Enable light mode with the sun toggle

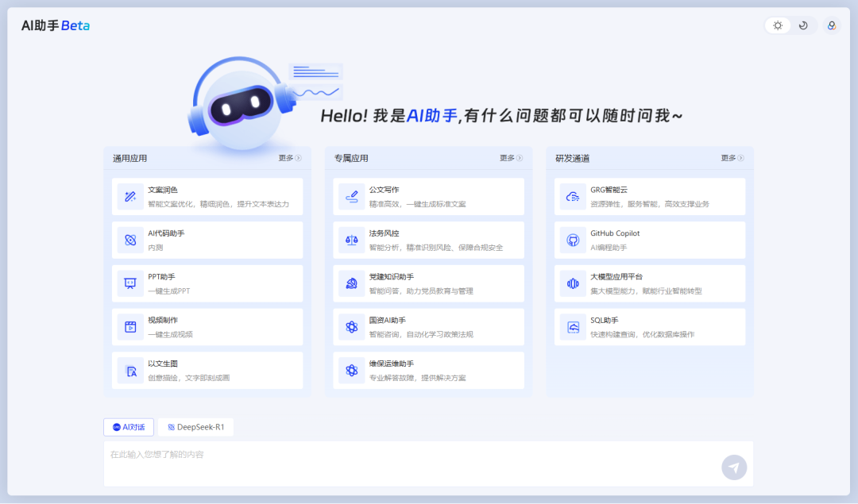pos(777,25)
